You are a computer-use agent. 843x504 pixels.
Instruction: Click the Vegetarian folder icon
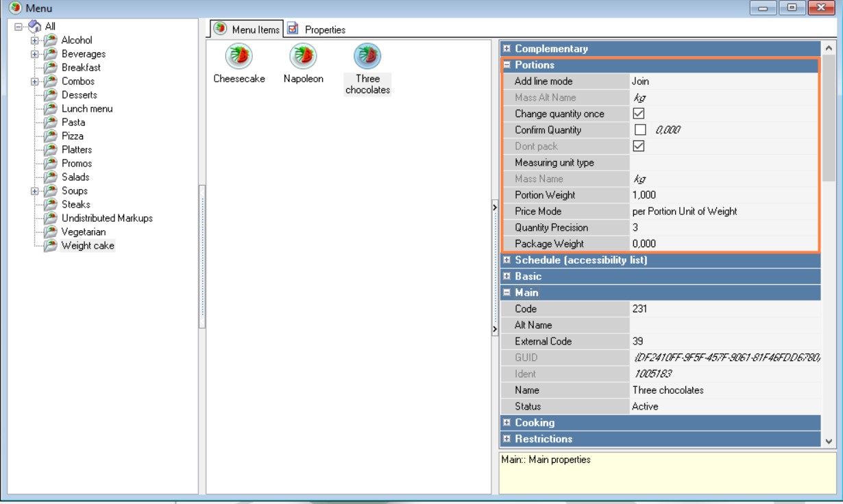[x=50, y=232]
